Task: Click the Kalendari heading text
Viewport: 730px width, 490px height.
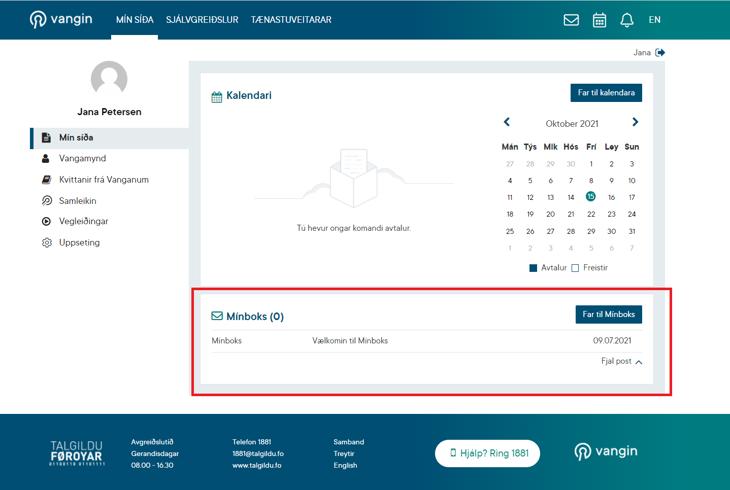Action: (x=249, y=95)
